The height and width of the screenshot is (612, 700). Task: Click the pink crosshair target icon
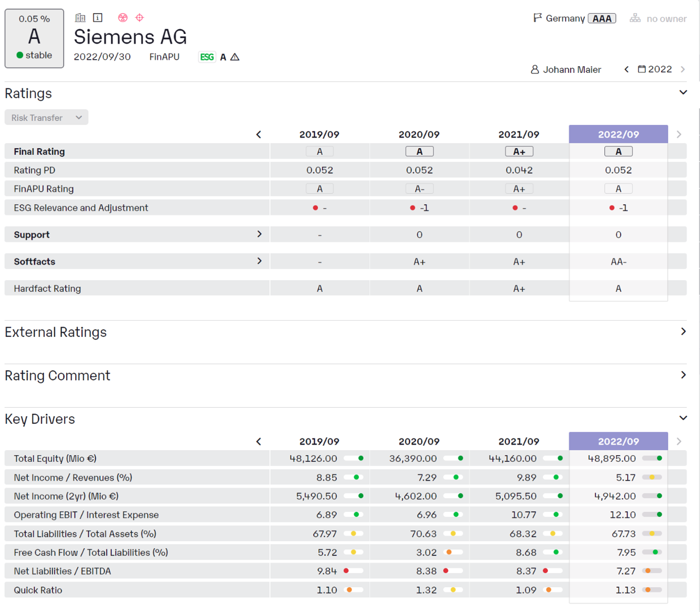click(x=140, y=18)
